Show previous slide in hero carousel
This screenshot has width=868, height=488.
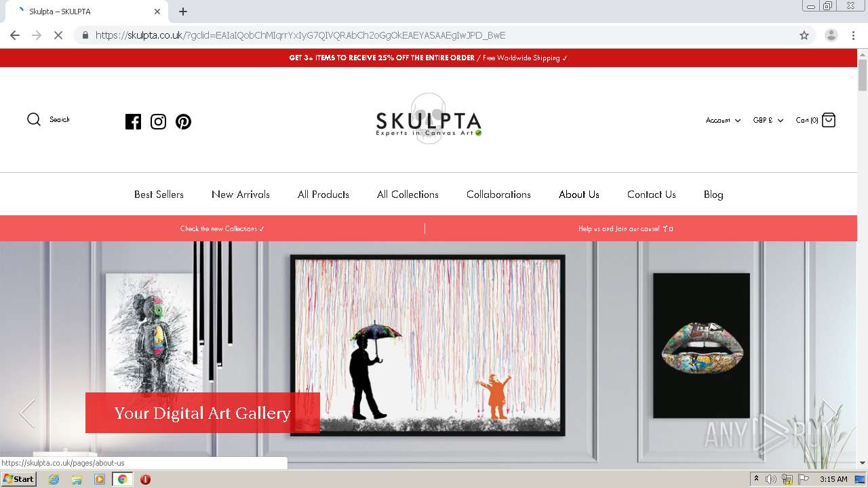pos(27,413)
